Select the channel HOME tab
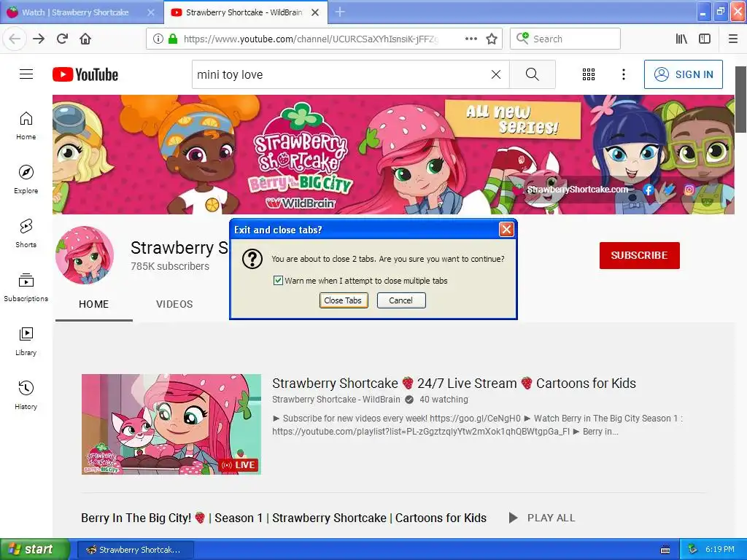The image size is (747, 560). pos(94,304)
